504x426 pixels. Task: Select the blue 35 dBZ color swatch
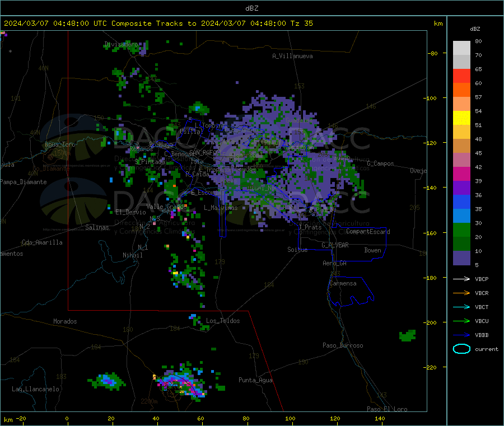[x=461, y=202]
